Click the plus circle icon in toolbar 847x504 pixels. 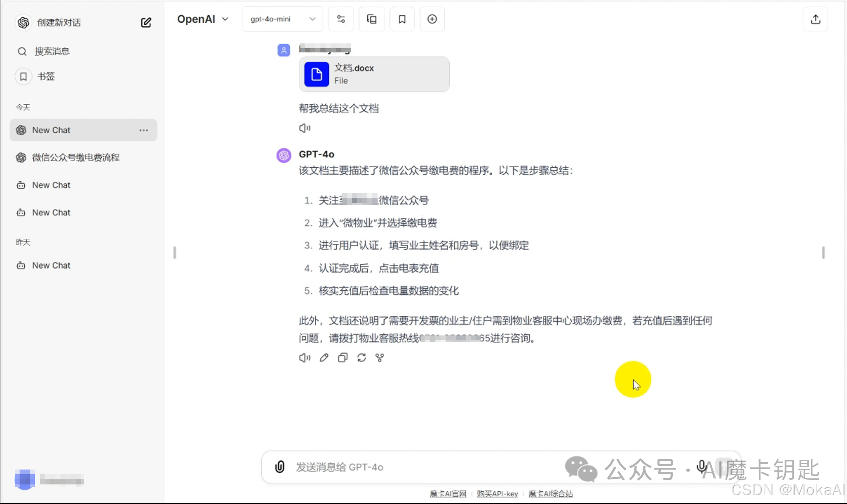(x=432, y=19)
